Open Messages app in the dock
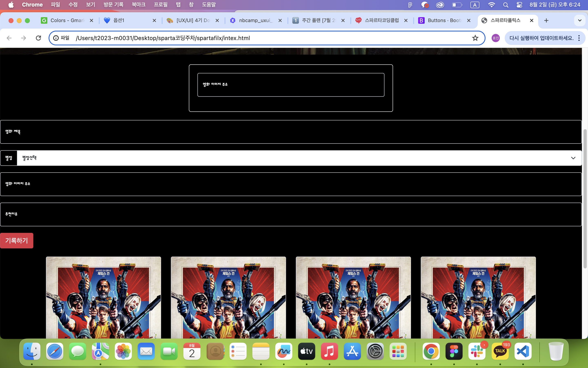The image size is (588, 368). [78, 351]
